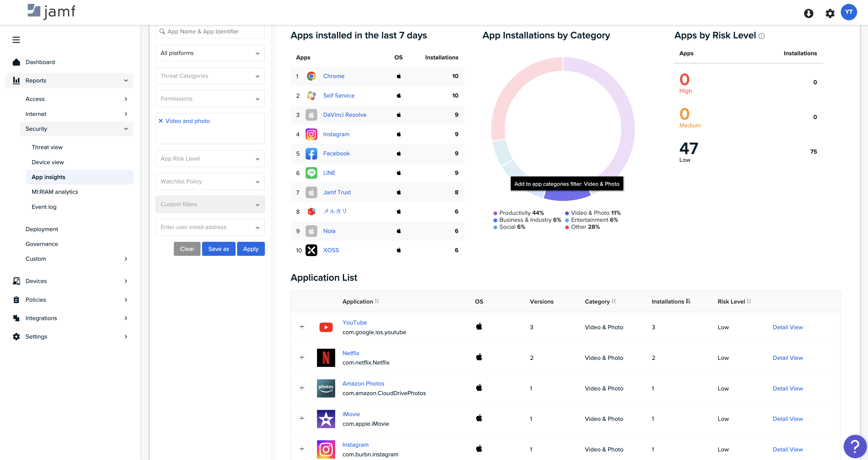Click the Low risk count 47
The image size is (868, 460).
688,149
